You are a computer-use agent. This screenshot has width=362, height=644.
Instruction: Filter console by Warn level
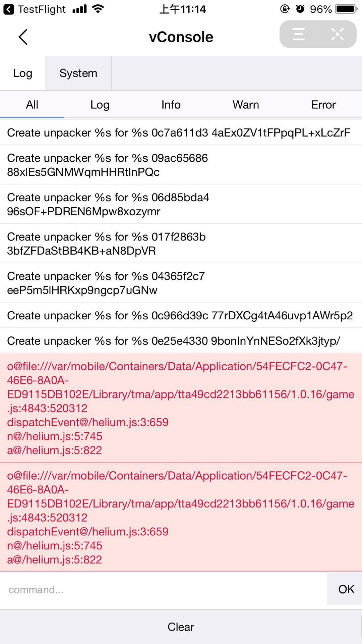pos(246,105)
